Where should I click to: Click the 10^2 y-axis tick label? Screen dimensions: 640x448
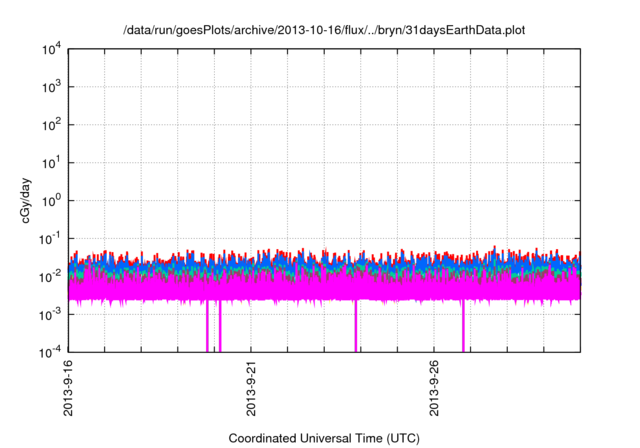point(51,125)
